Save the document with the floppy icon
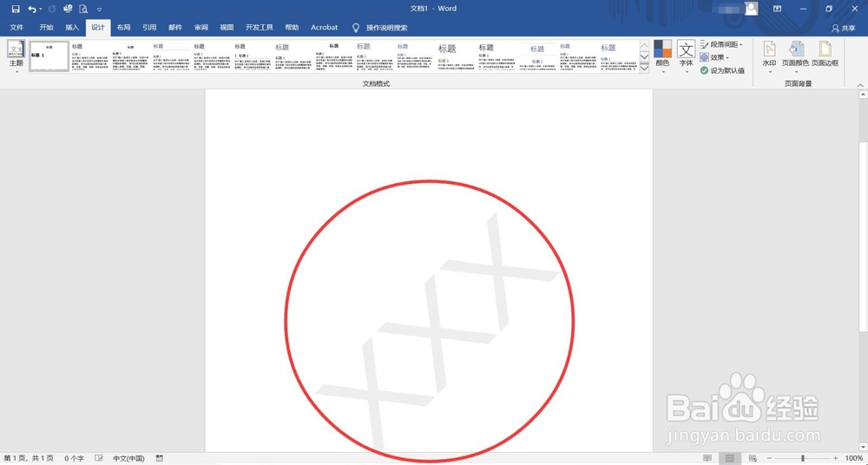868x465 pixels. 16,9
